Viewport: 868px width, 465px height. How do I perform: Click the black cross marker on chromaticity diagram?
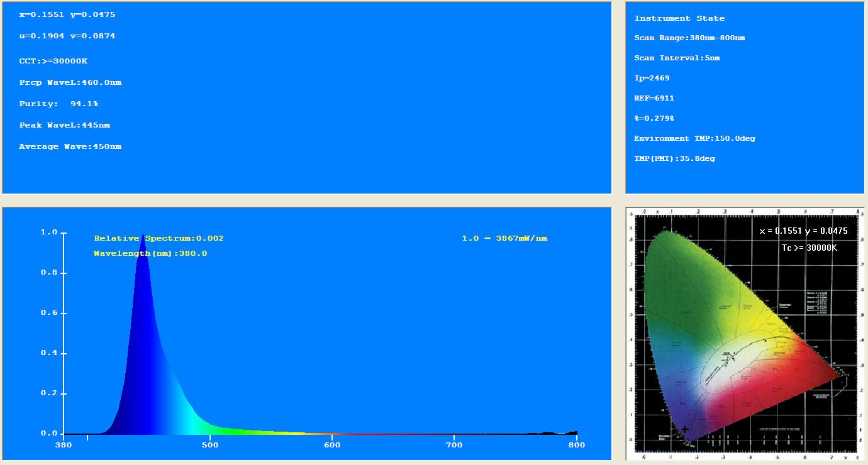[x=685, y=430]
